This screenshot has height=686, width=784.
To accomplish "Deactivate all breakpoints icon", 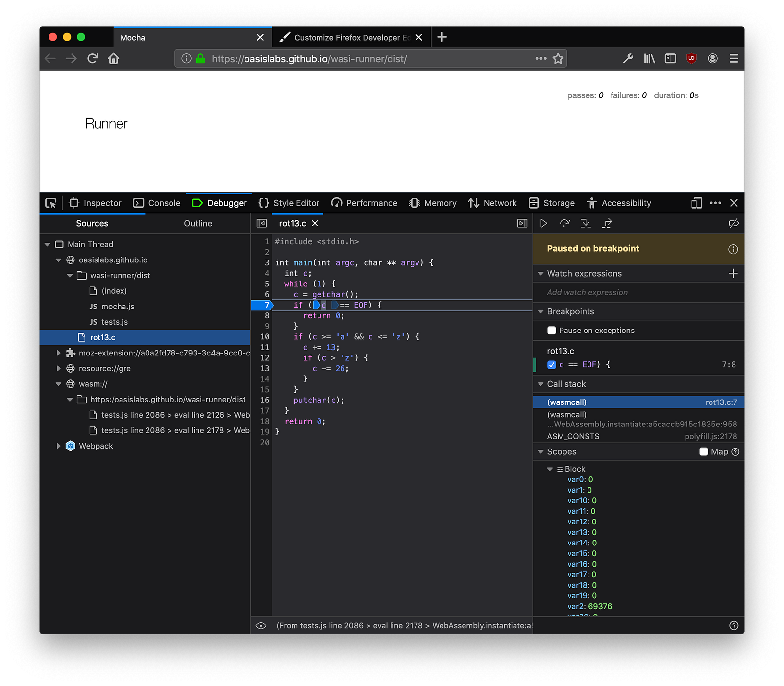I will 734,223.
